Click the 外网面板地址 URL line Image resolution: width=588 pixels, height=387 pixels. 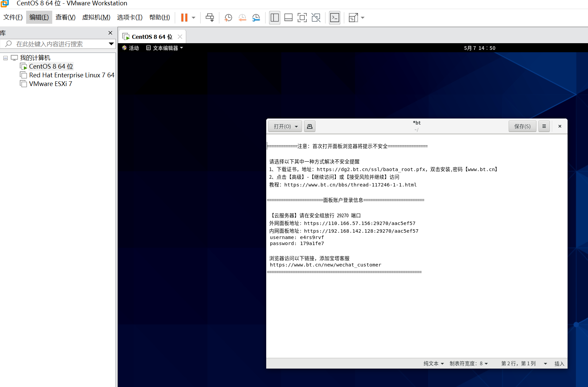coord(342,223)
